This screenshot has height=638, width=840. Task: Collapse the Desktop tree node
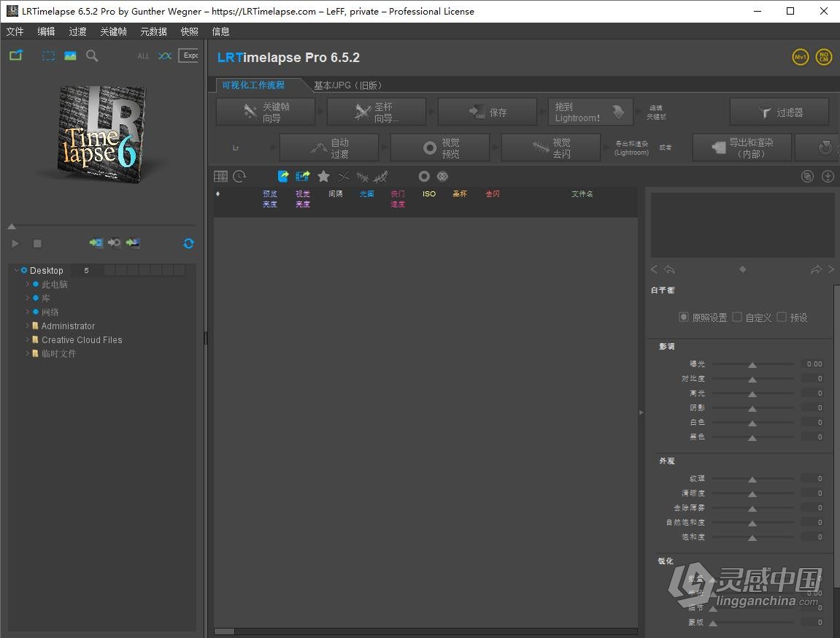[x=16, y=271]
